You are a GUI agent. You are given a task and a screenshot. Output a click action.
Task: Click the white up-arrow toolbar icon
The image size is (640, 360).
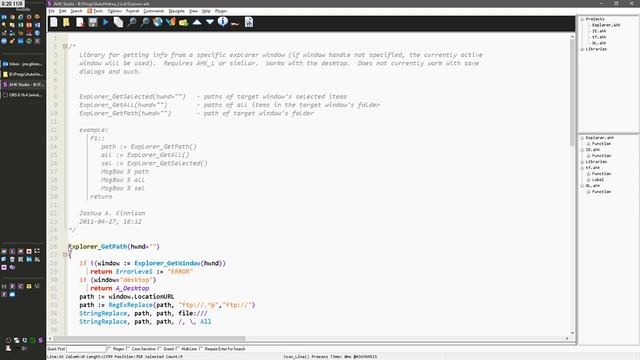197,22
